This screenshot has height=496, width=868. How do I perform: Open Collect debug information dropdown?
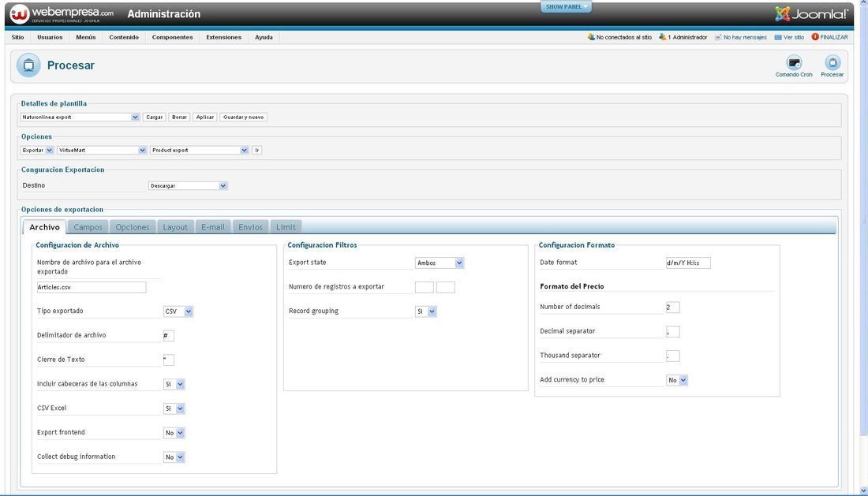174,457
